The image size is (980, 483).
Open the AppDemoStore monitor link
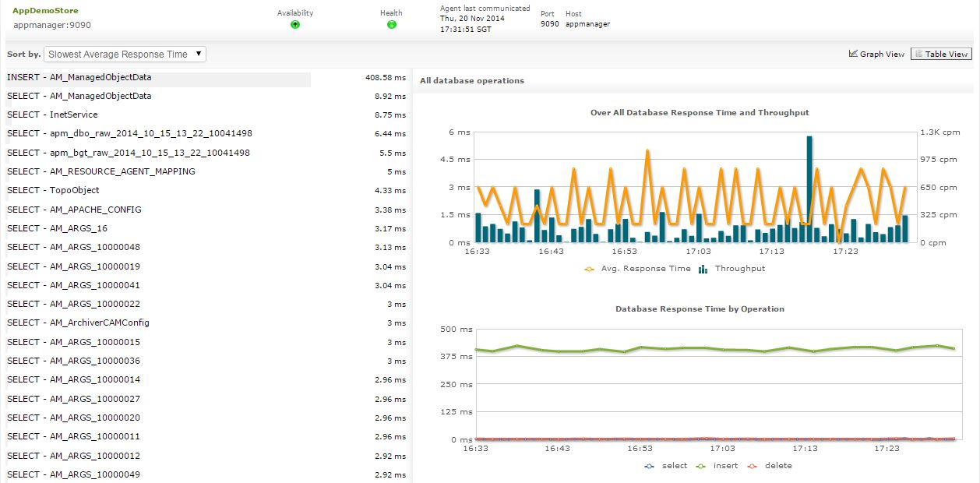click(x=45, y=11)
